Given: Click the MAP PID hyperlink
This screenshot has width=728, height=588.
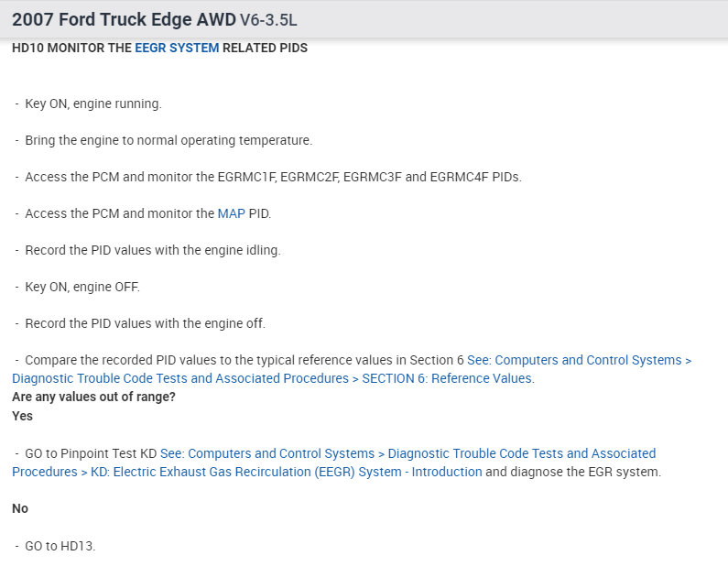Looking at the screenshot, I should pyautogui.click(x=231, y=213).
